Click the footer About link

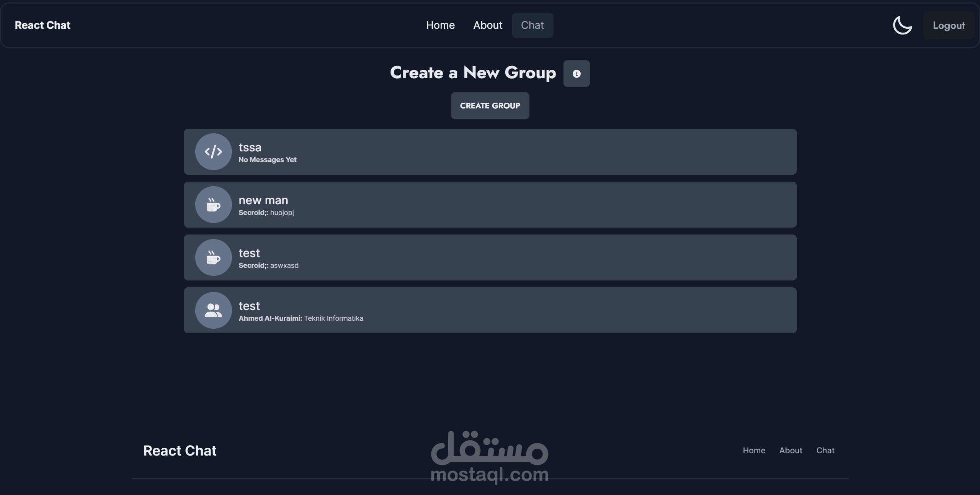click(791, 451)
